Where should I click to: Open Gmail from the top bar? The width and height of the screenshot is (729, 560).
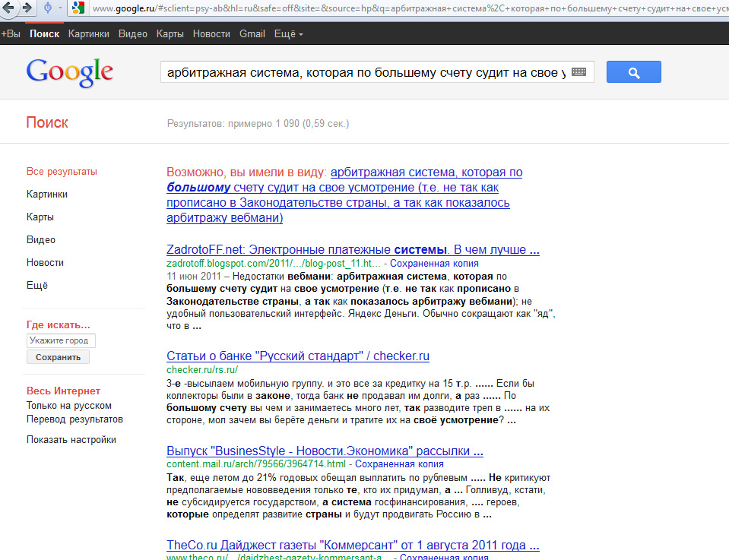[252, 34]
